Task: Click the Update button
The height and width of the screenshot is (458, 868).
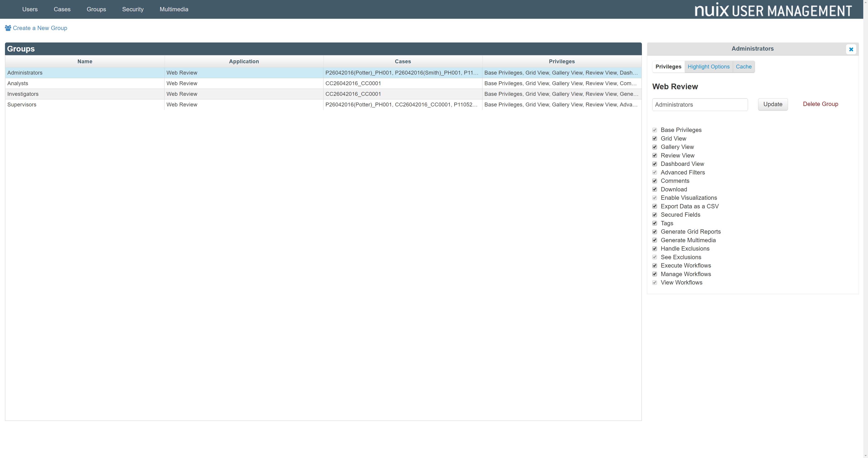Action: [x=773, y=104]
